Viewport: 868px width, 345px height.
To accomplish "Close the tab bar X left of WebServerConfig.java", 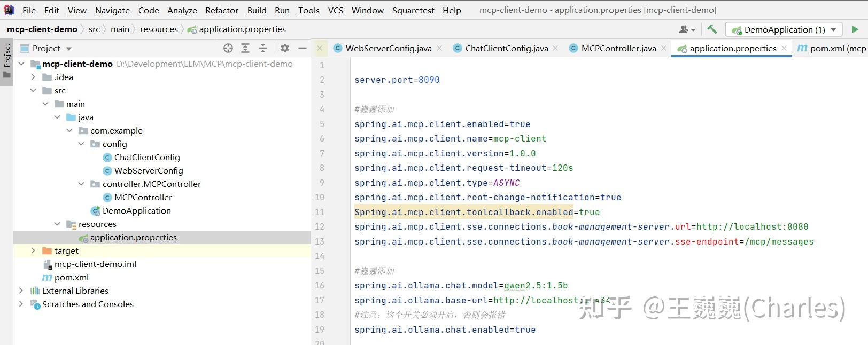I will [320, 48].
